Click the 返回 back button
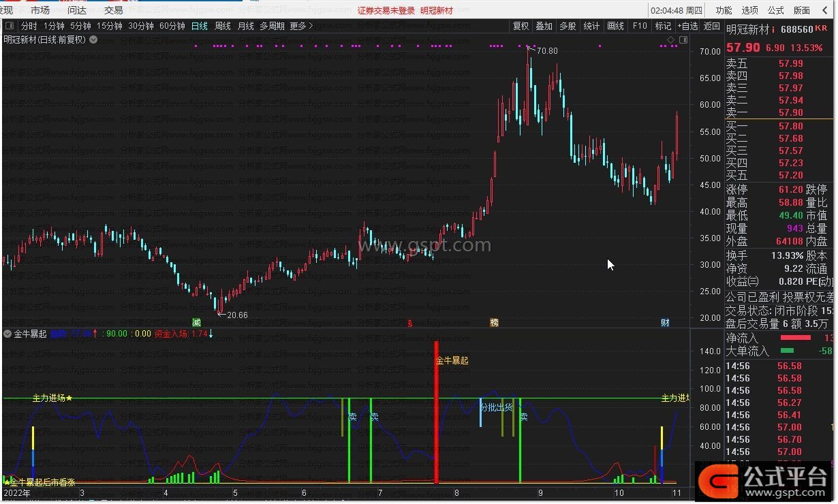This screenshot has height=504, width=838. (712, 26)
